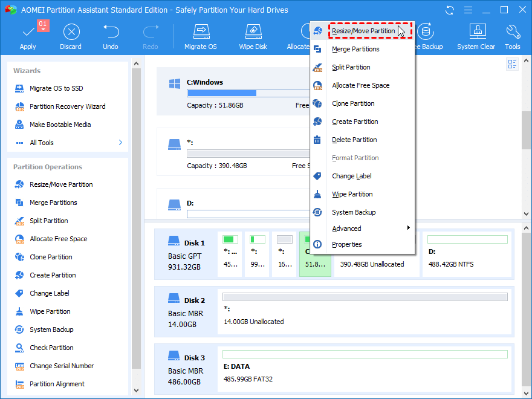Click the Redo arrow icon
Screen dimensions: 532x399
pos(151,31)
